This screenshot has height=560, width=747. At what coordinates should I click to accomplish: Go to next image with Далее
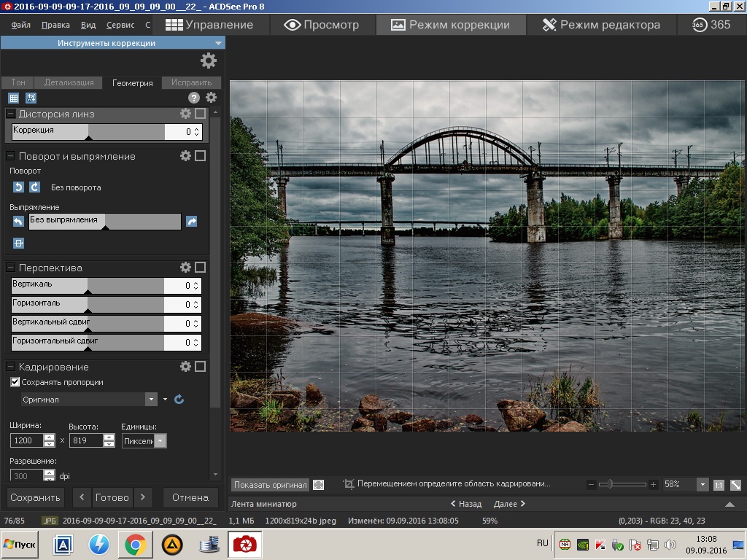pyautogui.click(x=510, y=504)
